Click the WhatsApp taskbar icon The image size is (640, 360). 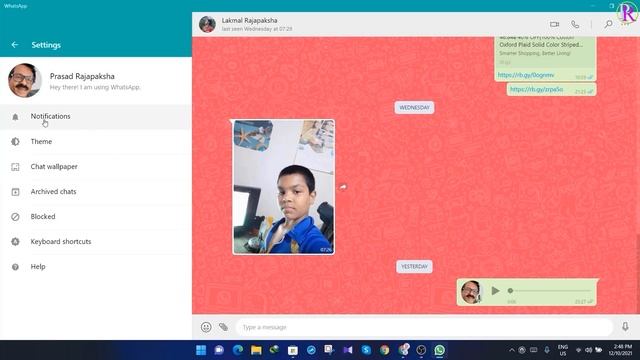pos(440,350)
